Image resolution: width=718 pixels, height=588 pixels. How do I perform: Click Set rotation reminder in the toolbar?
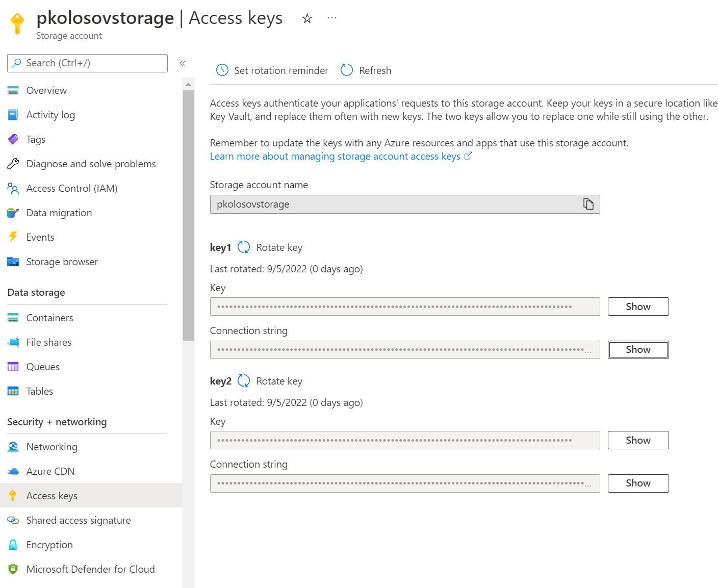click(x=281, y=70)
